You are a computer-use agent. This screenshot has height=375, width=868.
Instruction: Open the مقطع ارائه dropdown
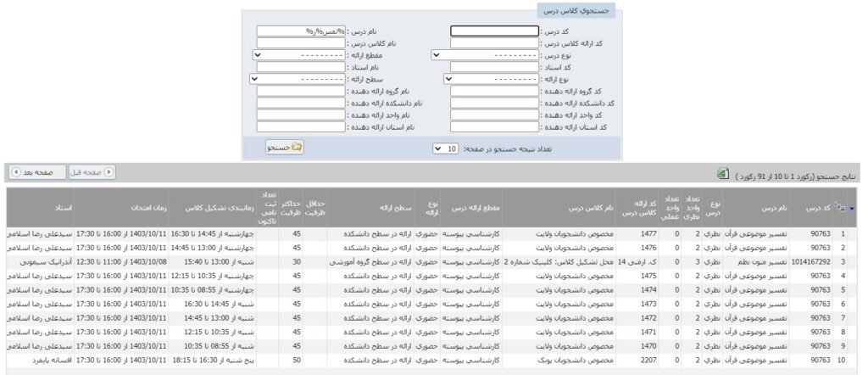click(x=298, y=55)
